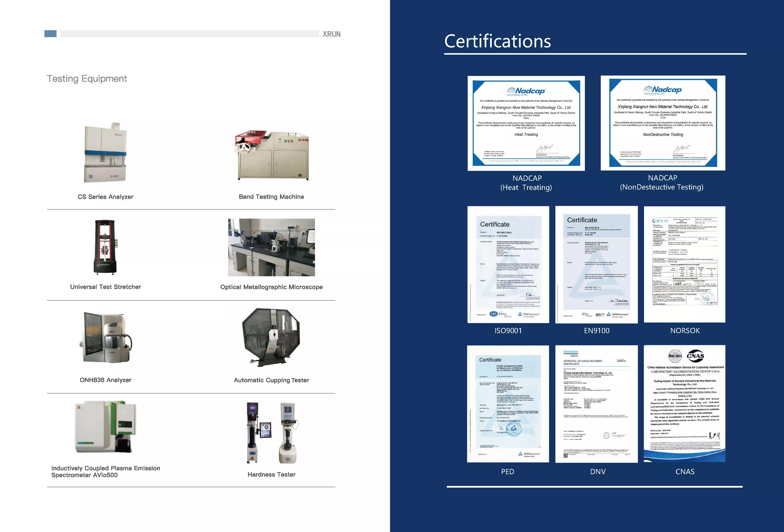Image resolution: width=784 pixels, height=532 pixels.
Task: Click the NORSOK qualification document
Action: click(685, 265)
